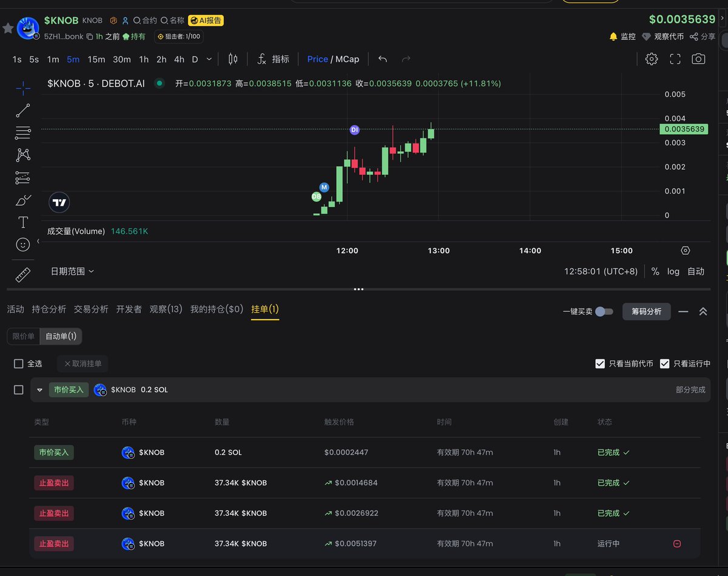
Task: Expand the timeframe dropdown chevron
Action: [x=209, y=59]
